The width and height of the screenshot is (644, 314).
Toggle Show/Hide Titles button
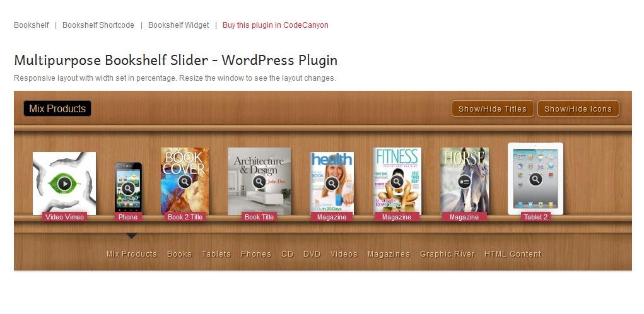point(493,109)
